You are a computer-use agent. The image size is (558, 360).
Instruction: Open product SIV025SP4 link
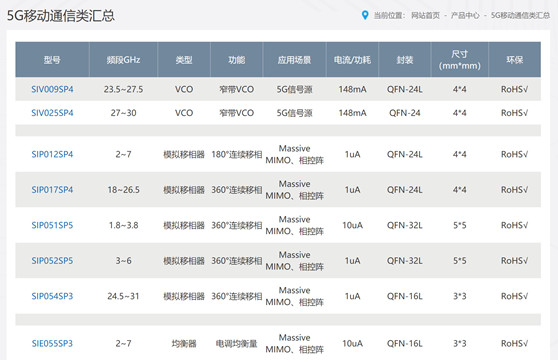(x=52, y=113)
